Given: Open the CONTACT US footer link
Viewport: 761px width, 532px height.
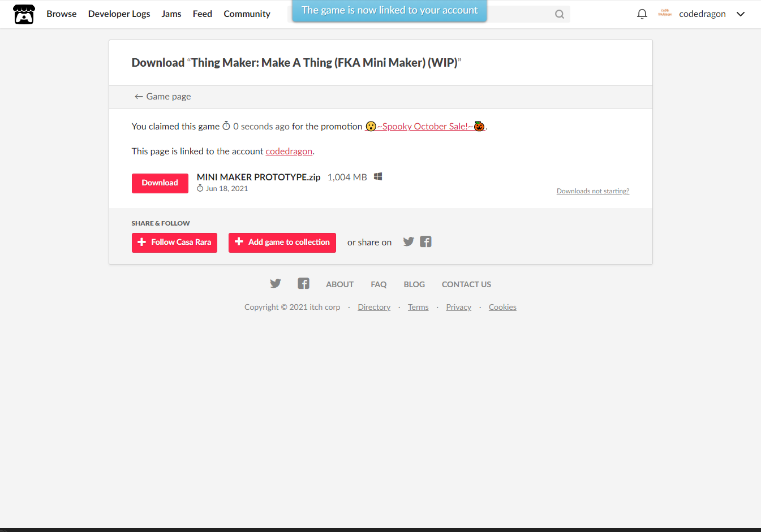Looking at the screenshot, I should coord(466,284).
